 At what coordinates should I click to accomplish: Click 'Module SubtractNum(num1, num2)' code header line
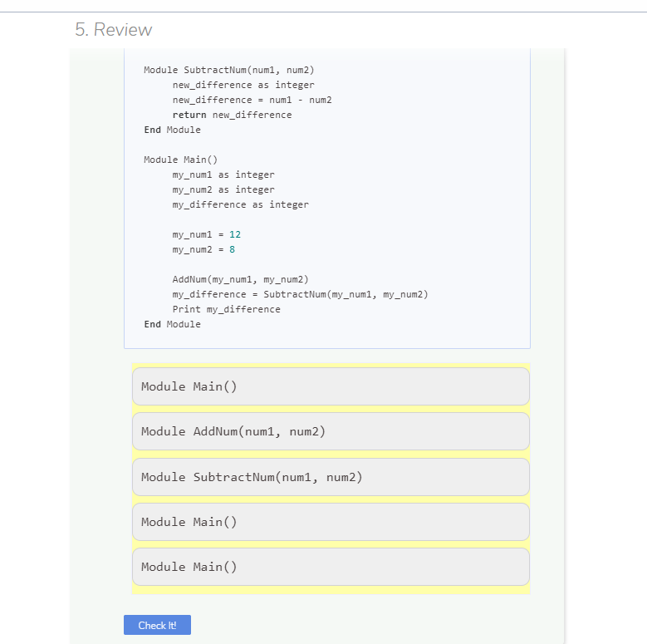(x=228, y=70)
